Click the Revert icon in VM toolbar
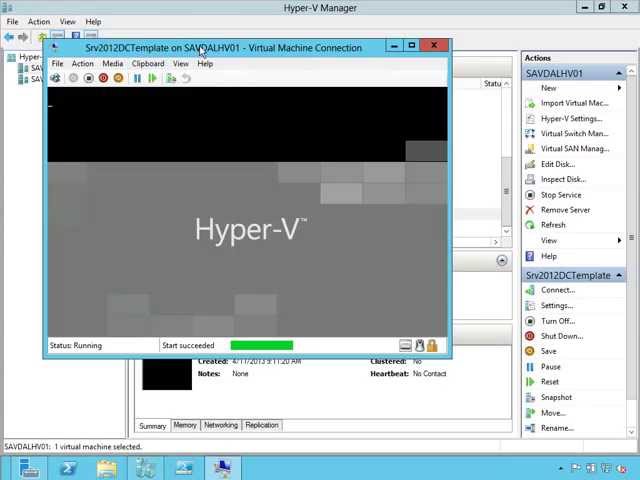 (186, 78)
